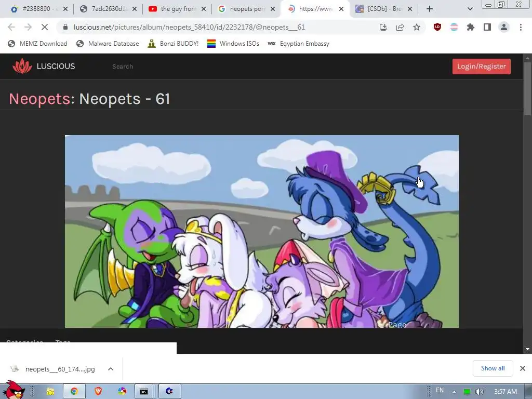
Task: Open the Command Prompt taskbar icon
Action: [x=144, y=392]
